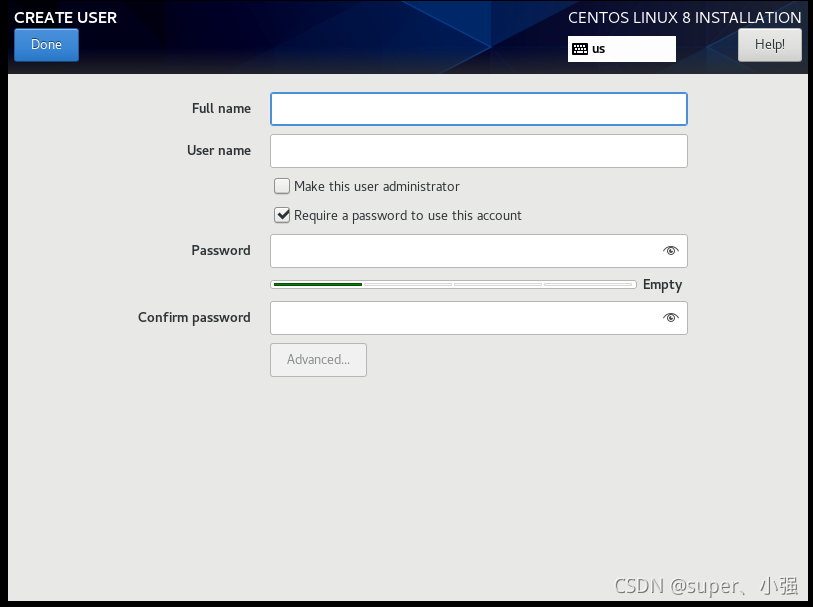Image resolution: width=813 pixels, height=607 pixels.
Task: Enable Make this user administrator checkbox
Action: click(x=282, y=186)
